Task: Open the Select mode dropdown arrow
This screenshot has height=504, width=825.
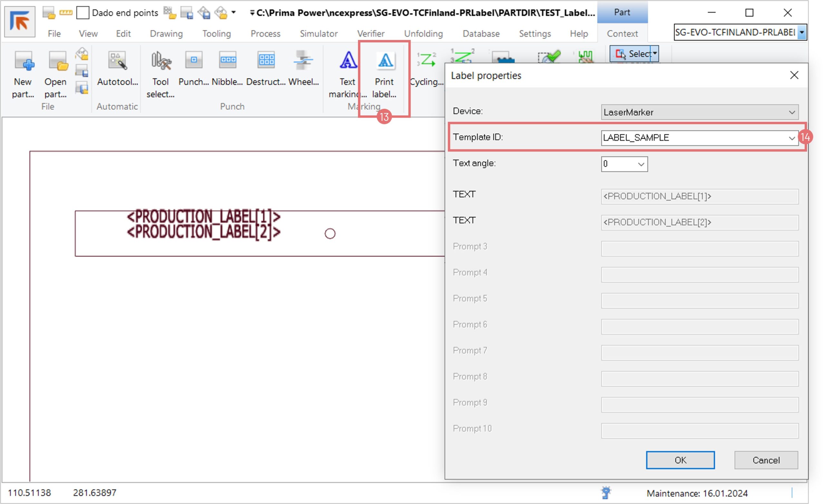Action: coord(655,53)
